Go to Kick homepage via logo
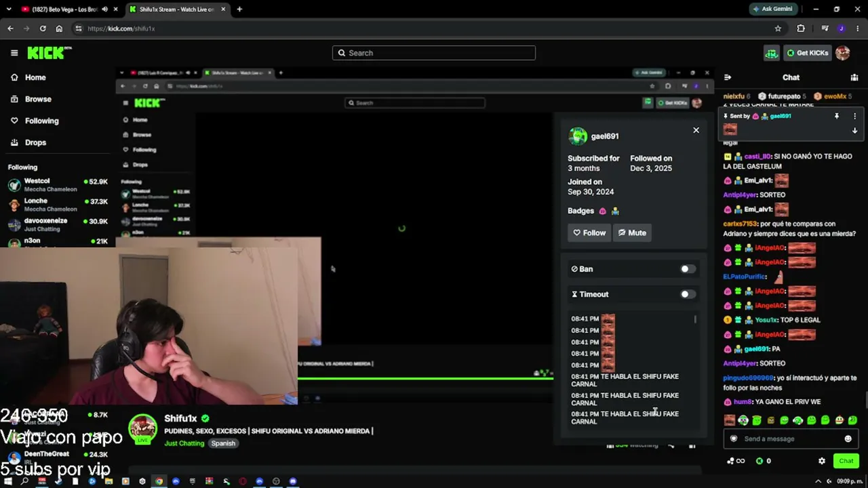 coord(49,53)
